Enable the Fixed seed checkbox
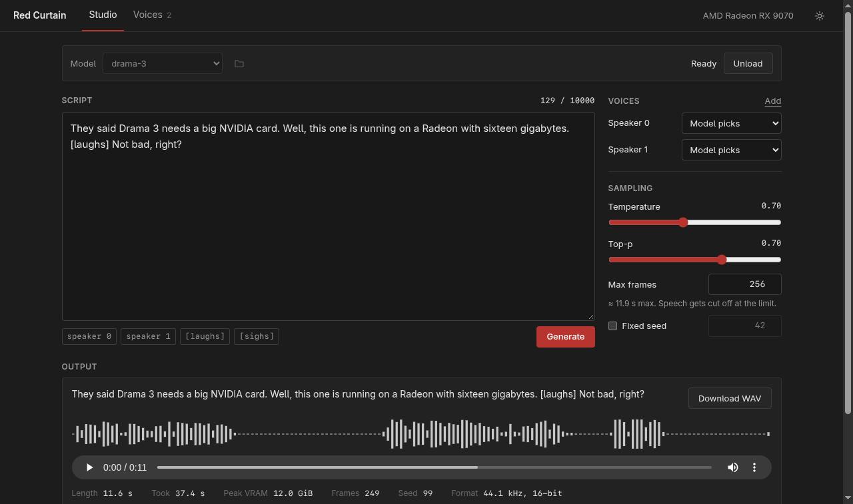 (x=612, y=326)
